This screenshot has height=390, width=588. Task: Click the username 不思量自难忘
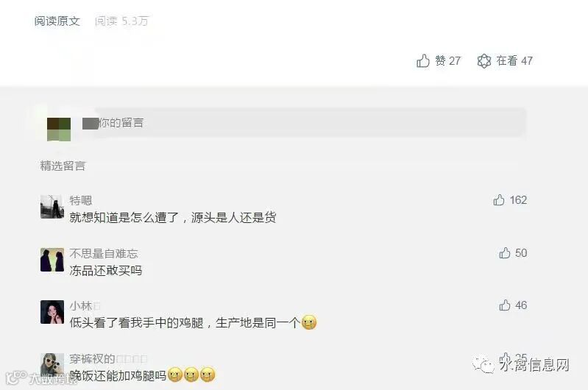tap(104, 254)
